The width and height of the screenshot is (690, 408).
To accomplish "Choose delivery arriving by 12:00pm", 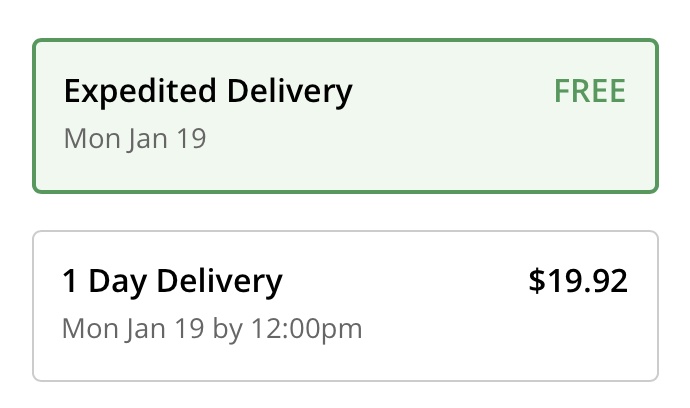I will pyautogui.click(x=345, y=305).
